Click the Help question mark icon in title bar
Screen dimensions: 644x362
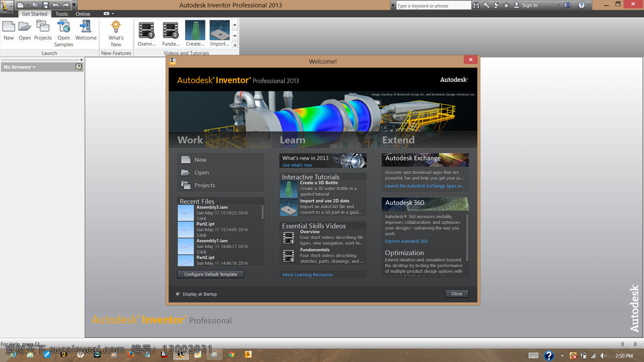[x=582, y=5]
